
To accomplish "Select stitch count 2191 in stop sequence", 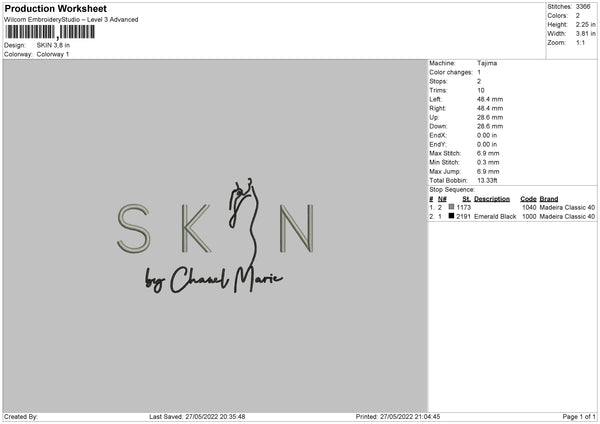I will click(x=463, y=217).
